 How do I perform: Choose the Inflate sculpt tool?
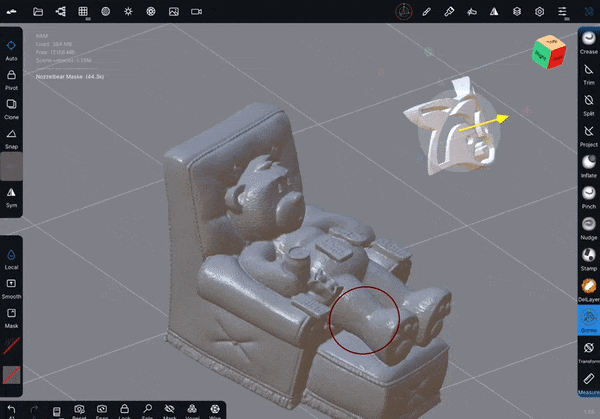(x=589, y=165)
